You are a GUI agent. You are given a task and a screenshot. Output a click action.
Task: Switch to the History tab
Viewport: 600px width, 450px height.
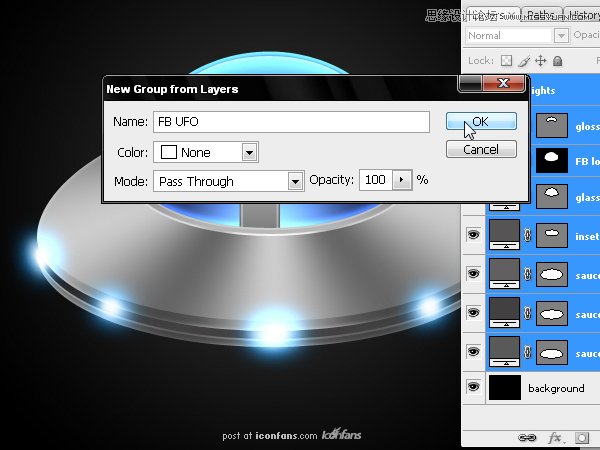click(582, 15)
